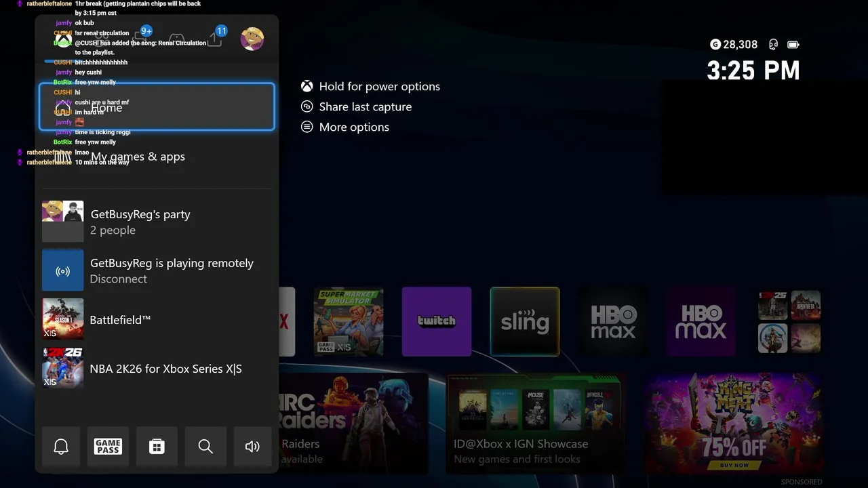Click the remote play broadcast icon

coord(63,270)
